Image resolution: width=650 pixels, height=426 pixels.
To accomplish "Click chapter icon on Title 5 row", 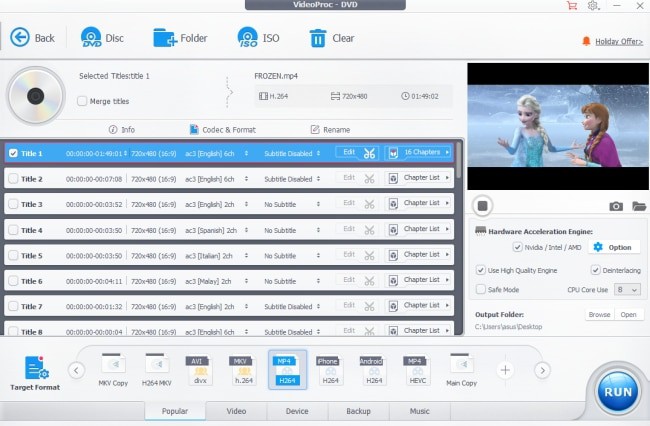I will coord(393,255).
